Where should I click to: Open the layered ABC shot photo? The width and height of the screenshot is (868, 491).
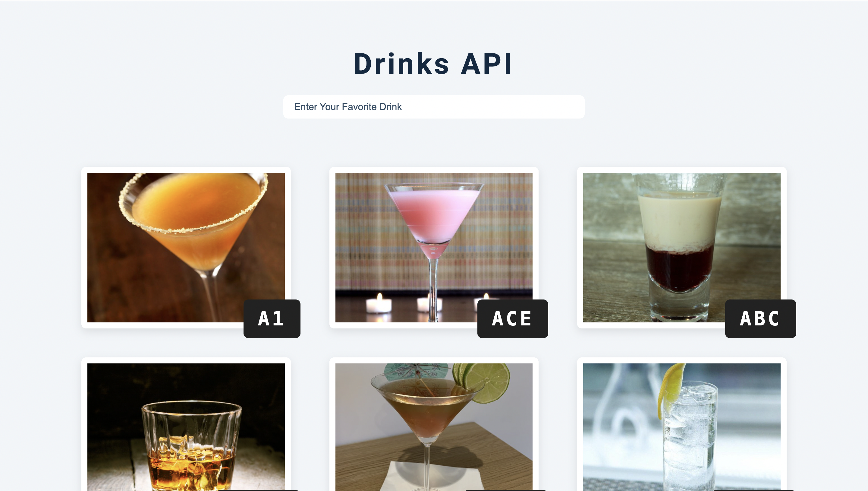pyautogui.click(x=682, y=248)
